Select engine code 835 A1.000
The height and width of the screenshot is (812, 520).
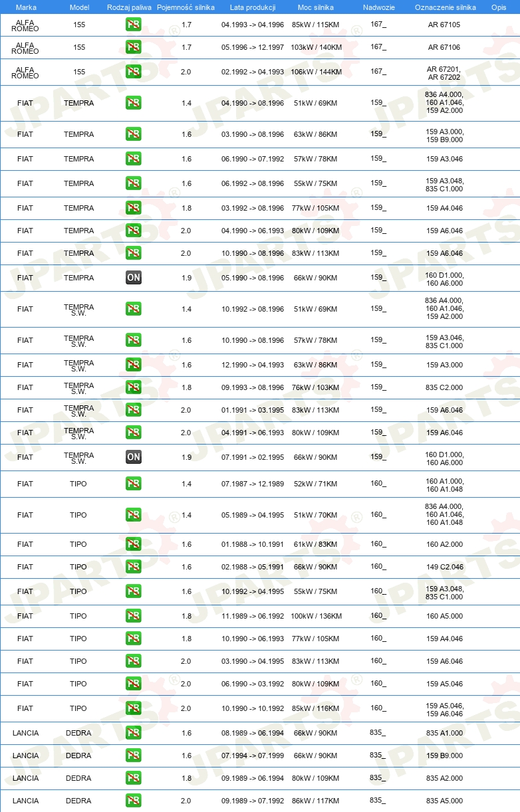[445, 733]
